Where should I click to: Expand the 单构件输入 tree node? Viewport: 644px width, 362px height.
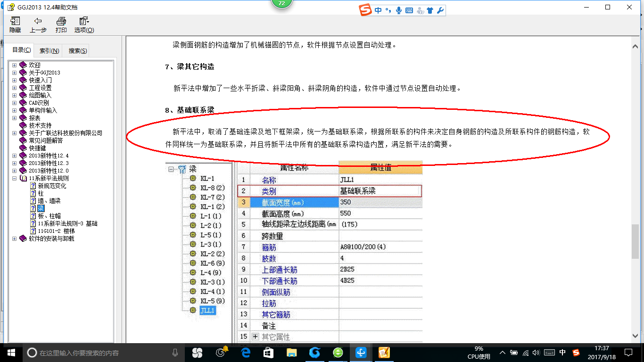pyautogui.click(x=14, y=110)
